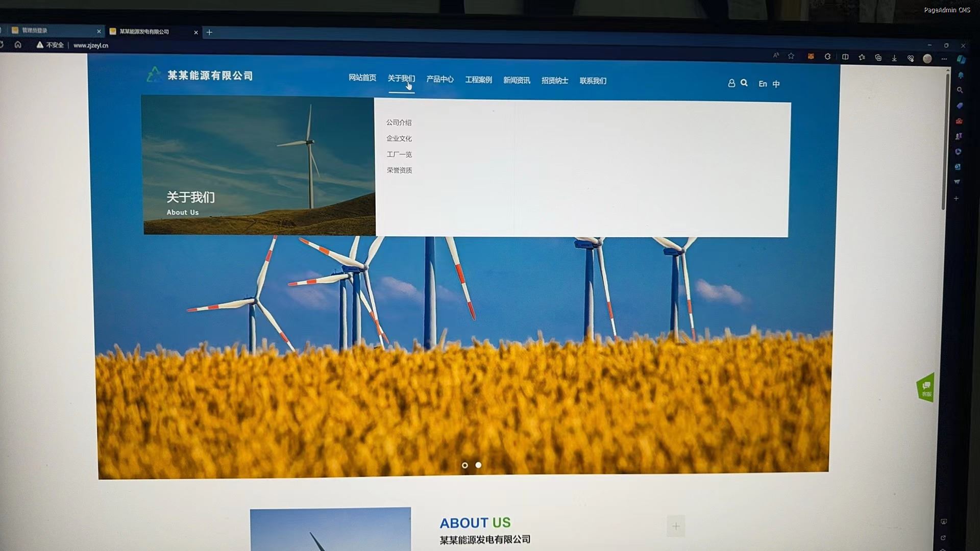The height and width of the screenshot is (551, 980).
Task: Open the user profile avatar
Action: (927, 59)
